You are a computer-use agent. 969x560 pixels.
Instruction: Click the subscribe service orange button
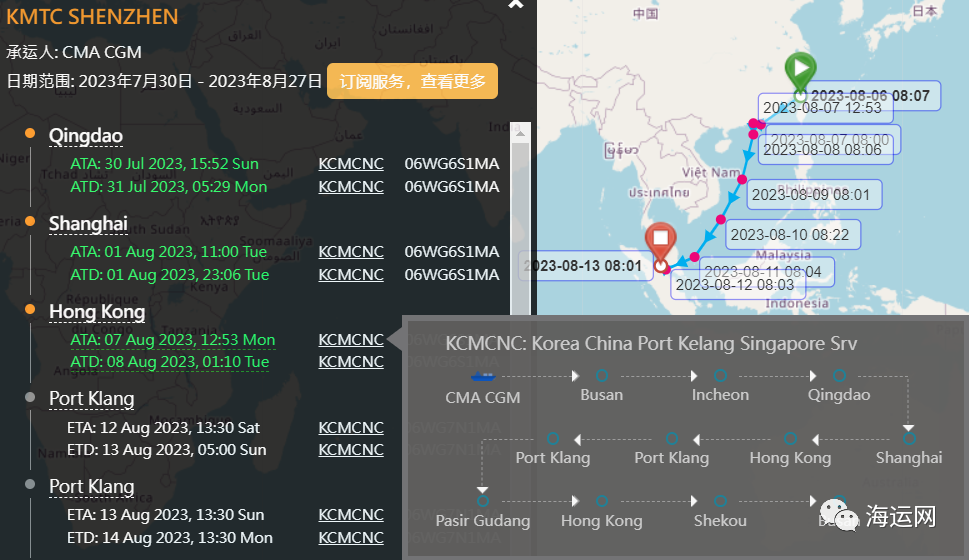(412, 81)
